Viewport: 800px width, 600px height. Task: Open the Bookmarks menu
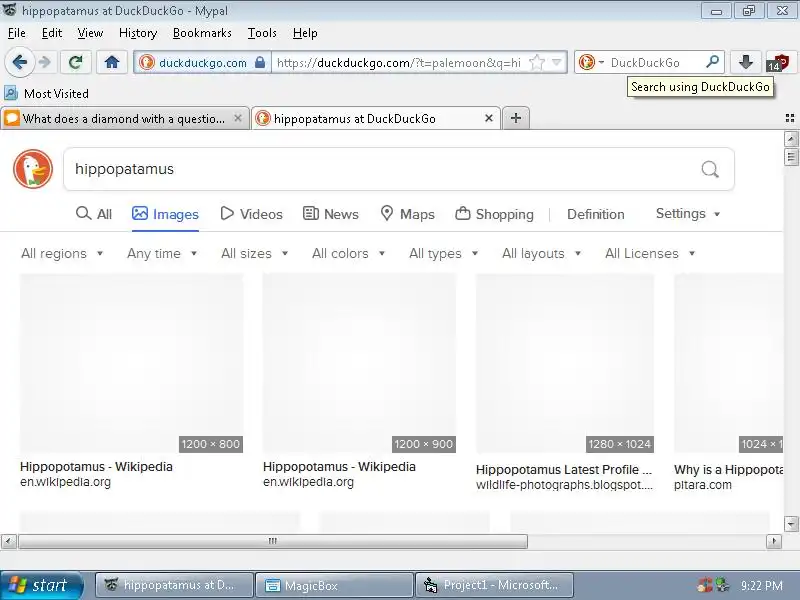pyautogui.click(x=202, y=33)
